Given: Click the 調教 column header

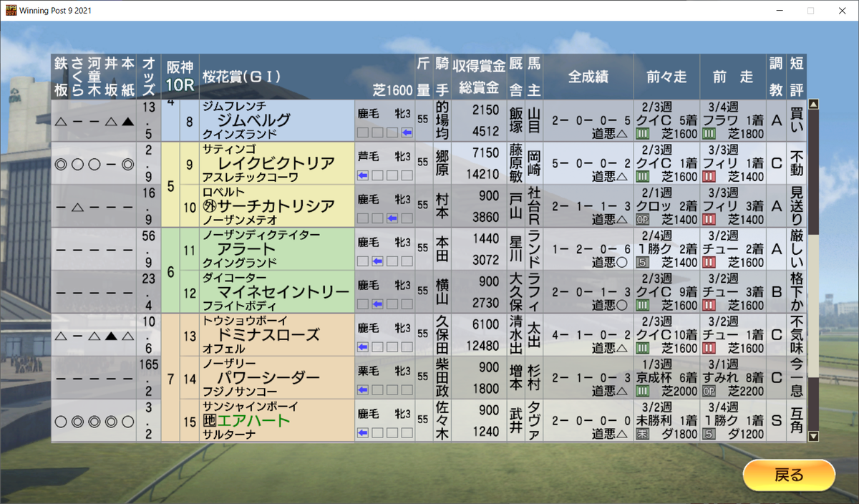Looking at the screenshot, I should (x=776, y=76).
